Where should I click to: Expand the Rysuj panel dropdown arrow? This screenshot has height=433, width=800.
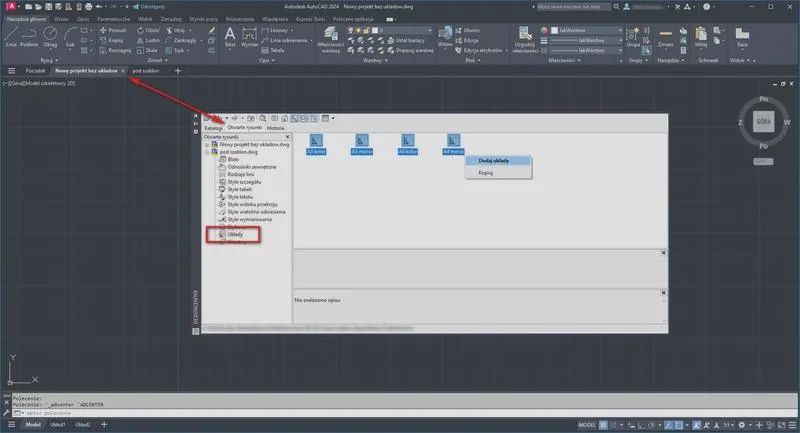coord(56,60)
